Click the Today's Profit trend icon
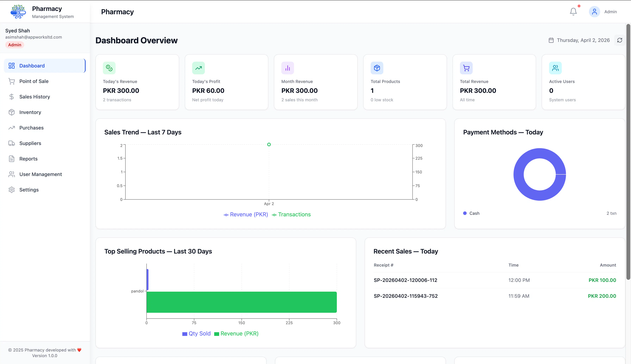The image size is (631, 364). click(198, 68)
